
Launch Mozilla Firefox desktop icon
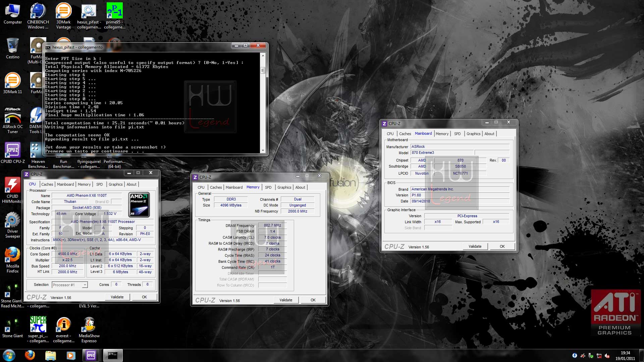(13, 260)
